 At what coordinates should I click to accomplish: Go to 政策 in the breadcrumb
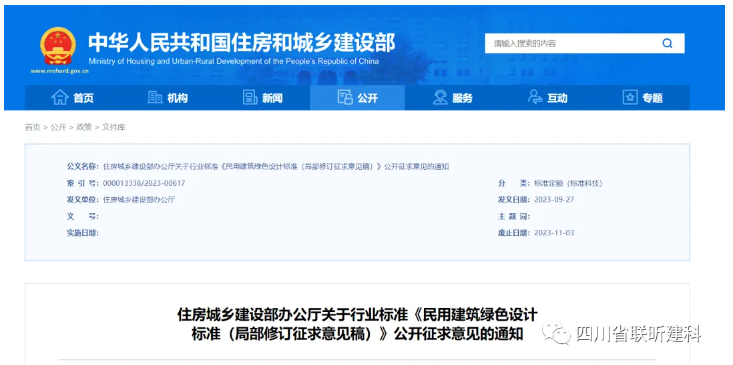(x=84, y=127)
